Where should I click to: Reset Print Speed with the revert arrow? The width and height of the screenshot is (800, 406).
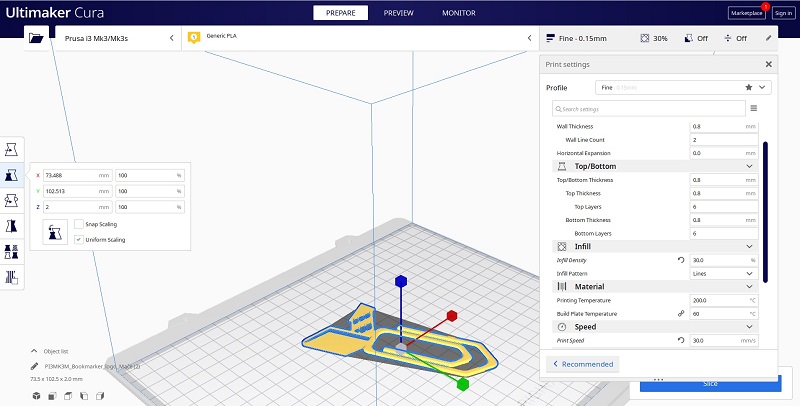(x=681, y=340)
